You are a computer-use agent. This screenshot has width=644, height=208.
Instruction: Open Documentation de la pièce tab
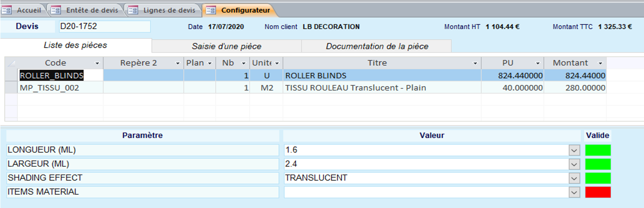click(x=377, y=46)
